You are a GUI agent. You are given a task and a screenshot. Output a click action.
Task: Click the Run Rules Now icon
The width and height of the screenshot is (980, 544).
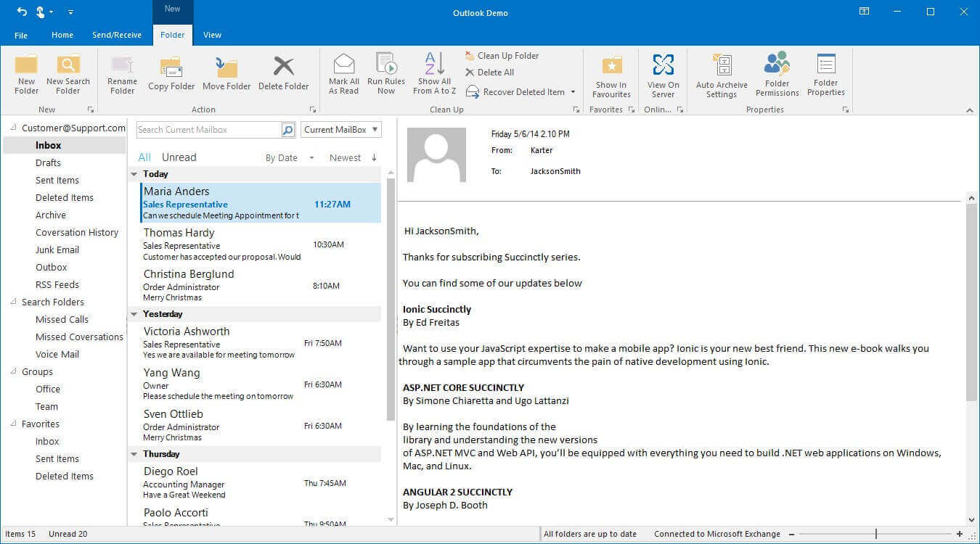[386, 64]
